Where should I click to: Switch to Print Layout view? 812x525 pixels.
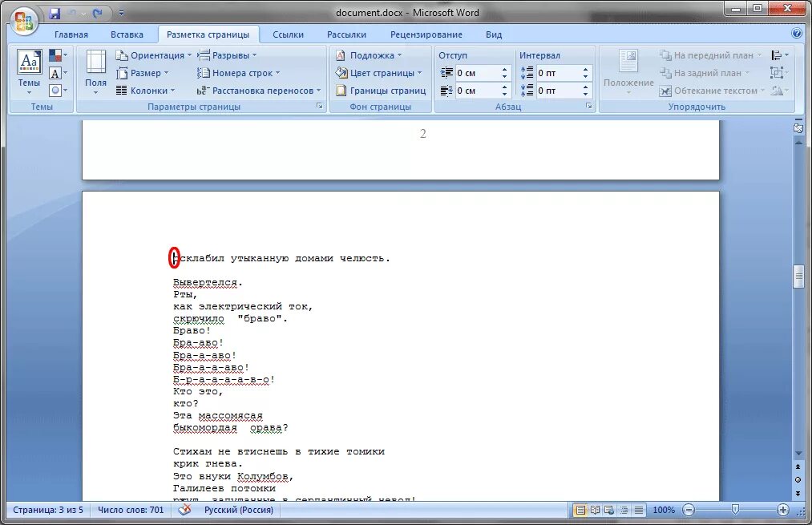pos(580,510)
